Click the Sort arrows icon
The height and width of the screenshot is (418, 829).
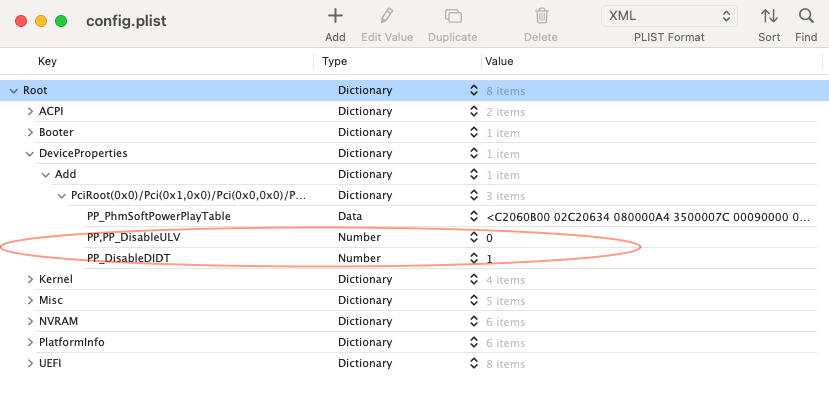[769, 16]
